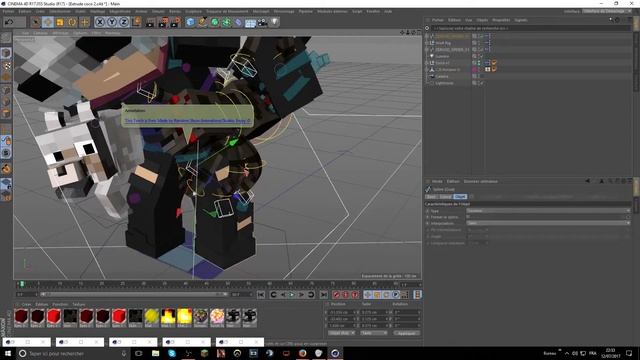Click the magenta layer color swatch

pyautogui.click(x=475, y=70)
